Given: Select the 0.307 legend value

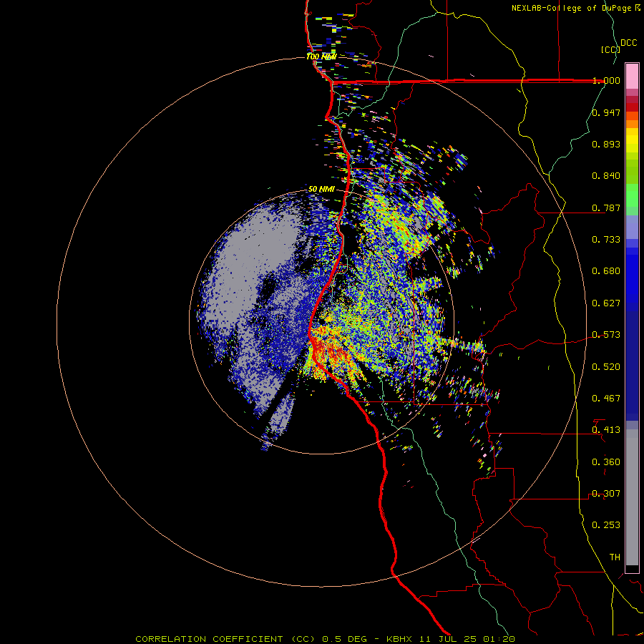Looking at the screenshot, I should tap(606, 494).
